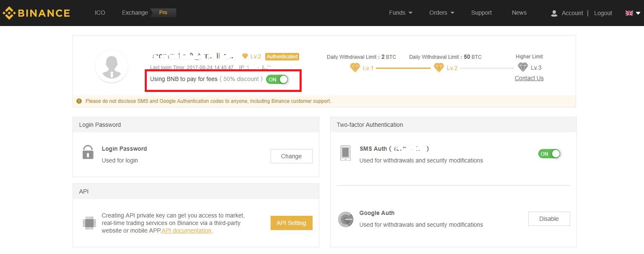Click Change login password button
Image resolution: width=644 pixels, height=254 pixels.
point(292,156)
